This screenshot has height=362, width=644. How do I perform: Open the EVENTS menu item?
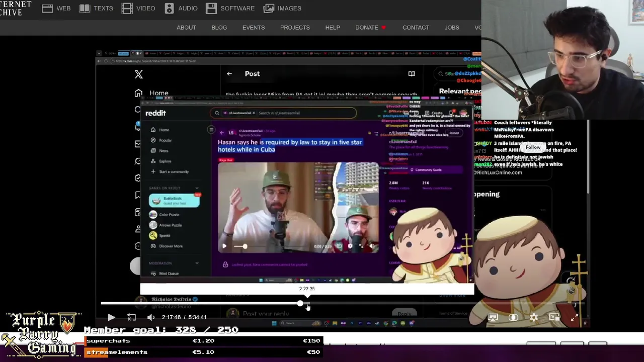[x=254, y=27]
